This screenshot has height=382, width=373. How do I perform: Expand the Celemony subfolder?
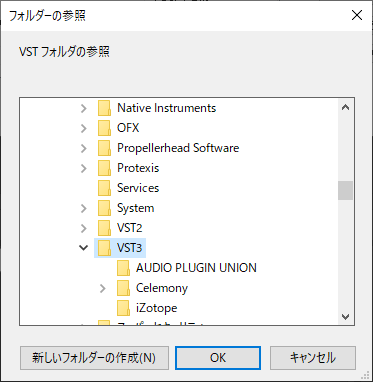[103, 288]
